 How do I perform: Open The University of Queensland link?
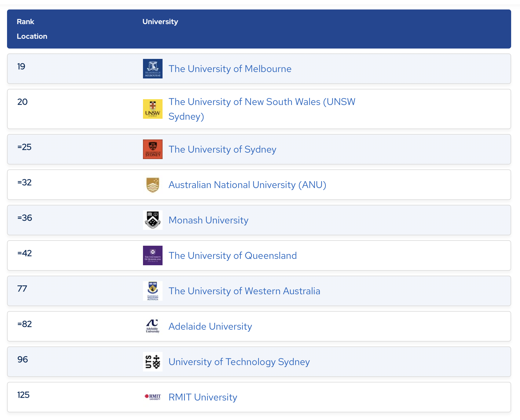coord(232,256)
